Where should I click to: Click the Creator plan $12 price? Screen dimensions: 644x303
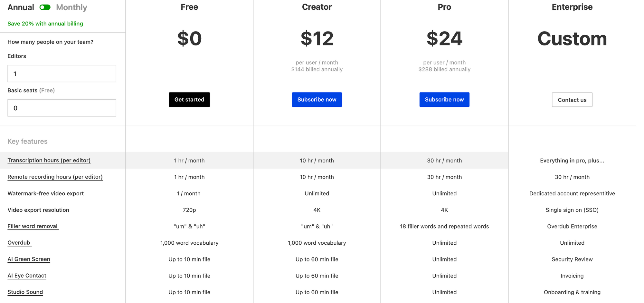317,38
